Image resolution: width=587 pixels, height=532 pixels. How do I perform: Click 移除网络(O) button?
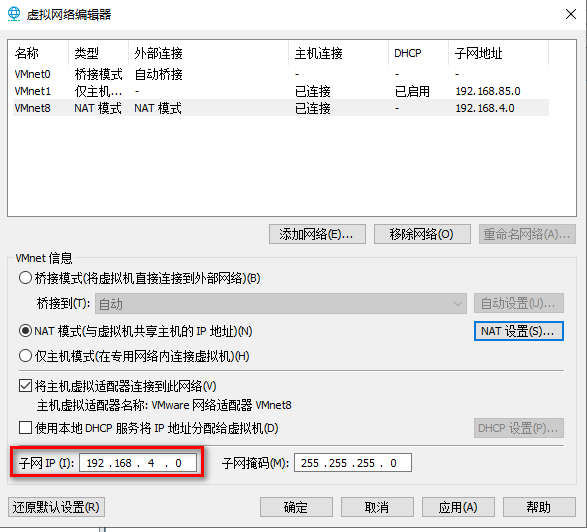click(422, 234)
